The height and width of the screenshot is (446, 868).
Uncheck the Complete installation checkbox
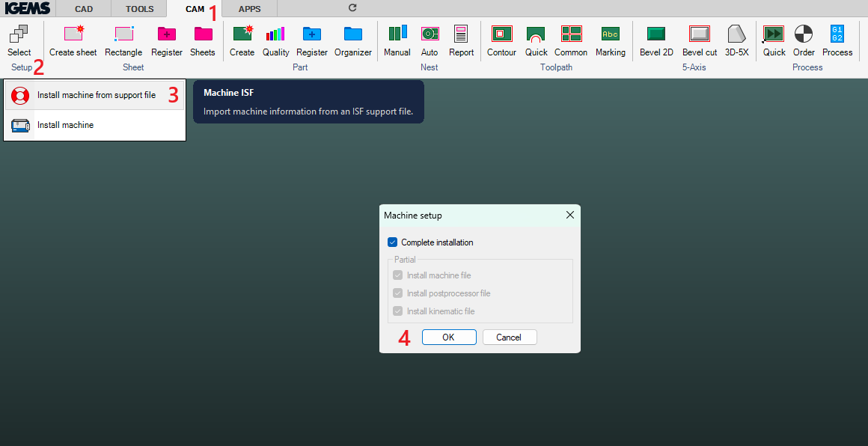[x=393, y=242]
